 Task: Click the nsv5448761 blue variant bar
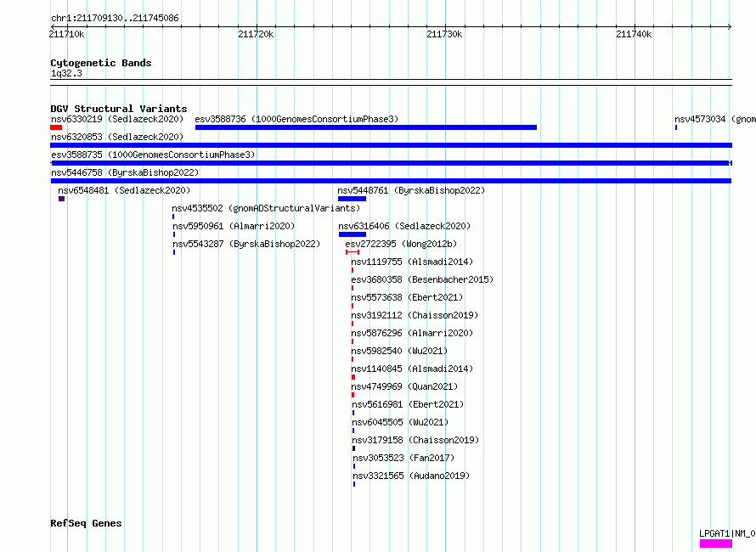352,199
